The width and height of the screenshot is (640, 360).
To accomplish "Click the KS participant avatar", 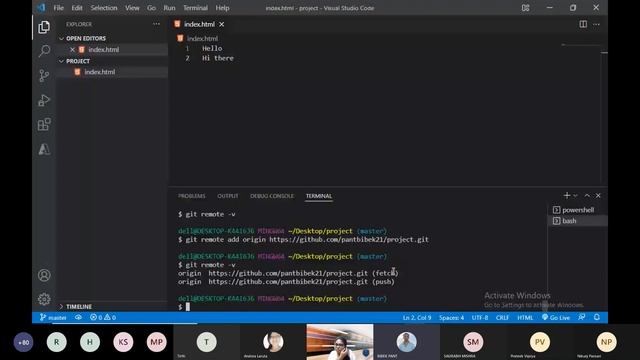I will [x=123, y=342].
